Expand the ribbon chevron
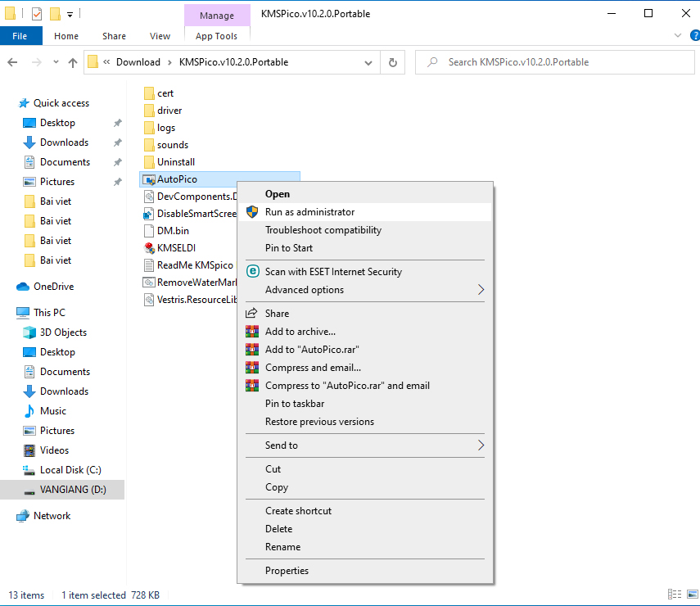Viewport: 700px width, 606px height. (678, 35)
